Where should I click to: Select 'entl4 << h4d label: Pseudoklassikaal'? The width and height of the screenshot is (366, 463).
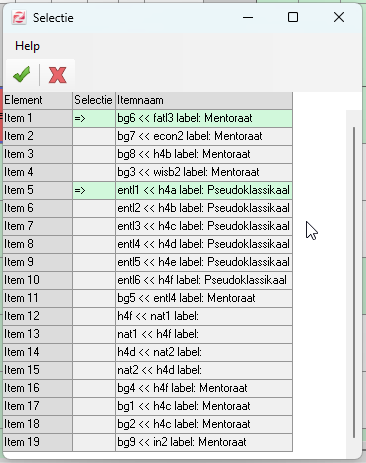click(x=204, y=244)
